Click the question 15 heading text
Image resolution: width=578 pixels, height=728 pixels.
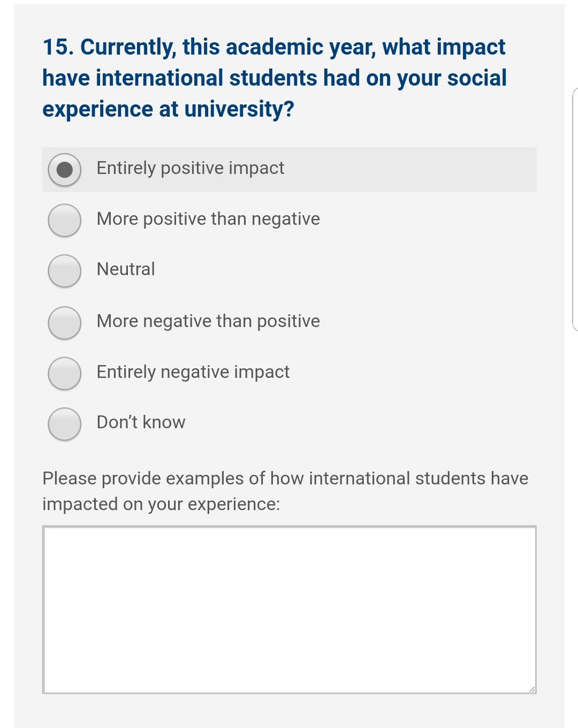pyautogui.click(x=274, y=47)
